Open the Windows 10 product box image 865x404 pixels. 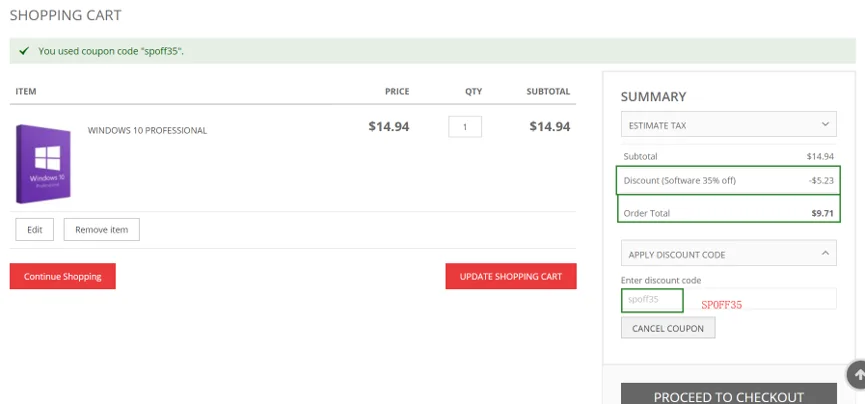42,163
